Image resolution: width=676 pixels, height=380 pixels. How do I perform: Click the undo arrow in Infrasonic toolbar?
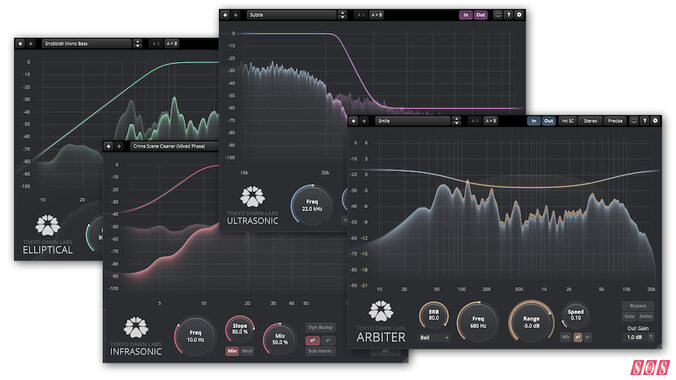coord(109,146)
